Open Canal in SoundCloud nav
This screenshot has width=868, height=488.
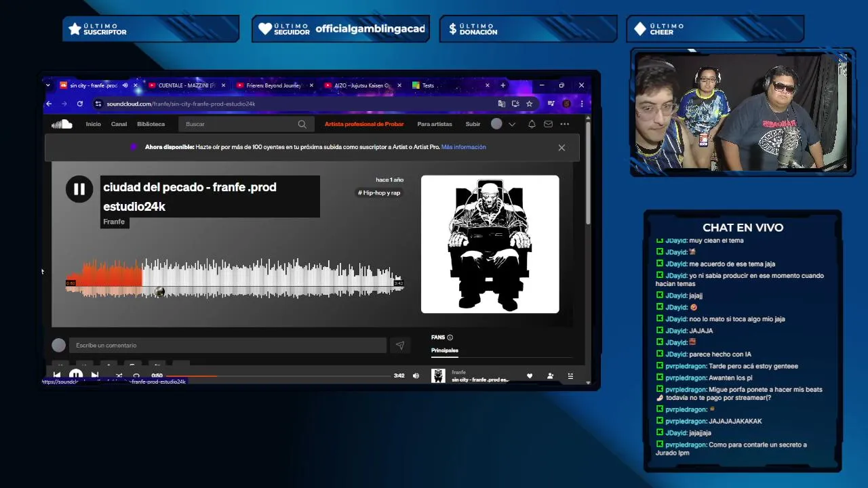click(x=119, y=124)
